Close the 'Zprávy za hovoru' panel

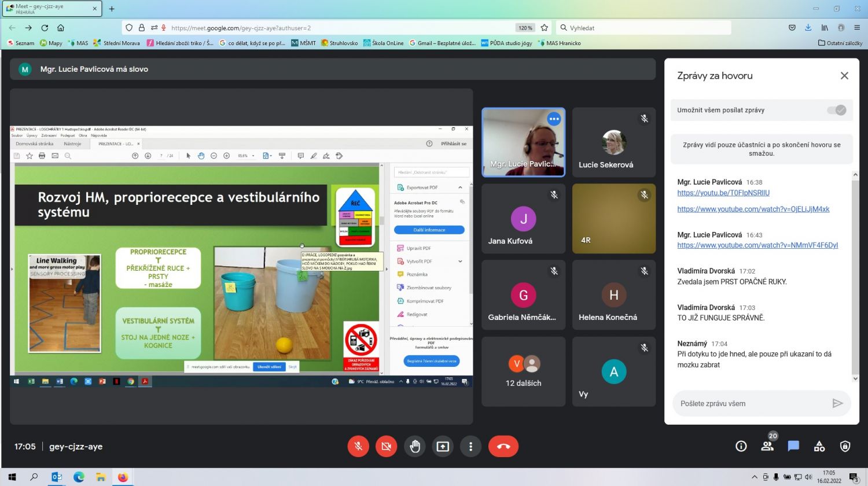pyautogui.click(x=844, y=76)
